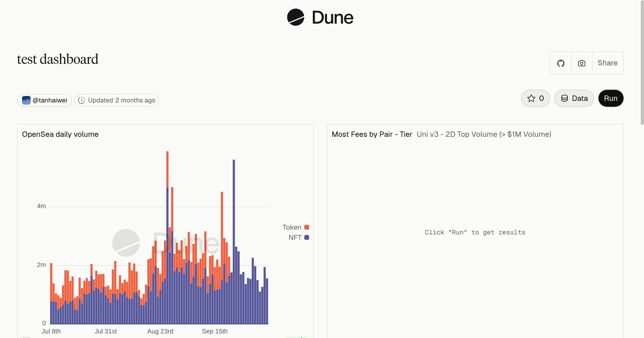Image resolution: width=644 pixels, height=338 pixels.
Task: Click the database icon in Data button
Action: coord(565,98)
